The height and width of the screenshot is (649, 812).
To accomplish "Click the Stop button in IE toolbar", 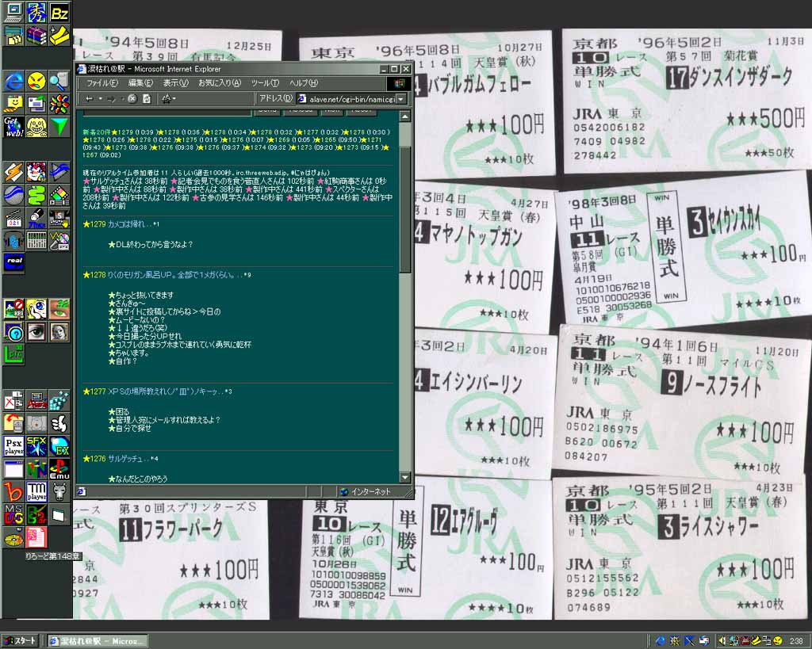I will click(132, 99).
